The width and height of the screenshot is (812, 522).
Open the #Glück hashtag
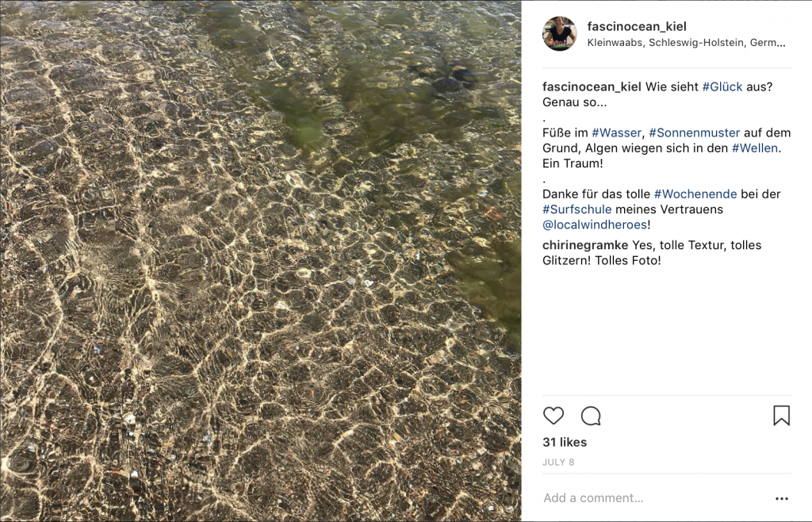pos(722,86)
